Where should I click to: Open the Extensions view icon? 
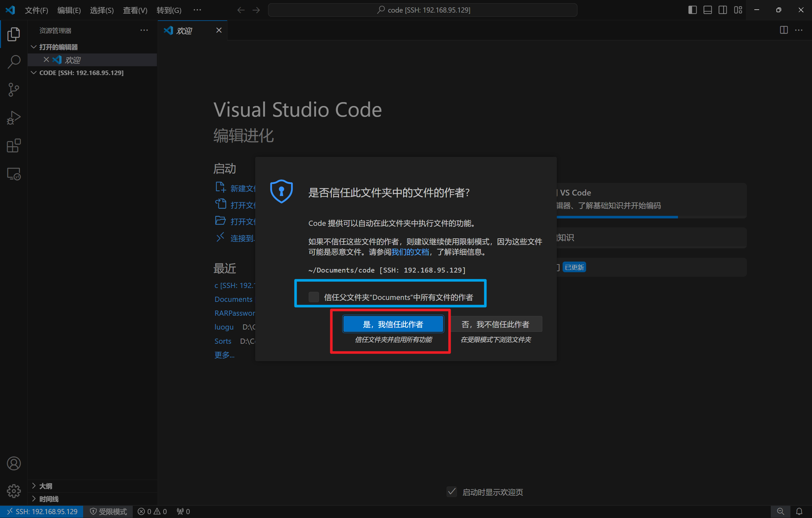(14, 146)
